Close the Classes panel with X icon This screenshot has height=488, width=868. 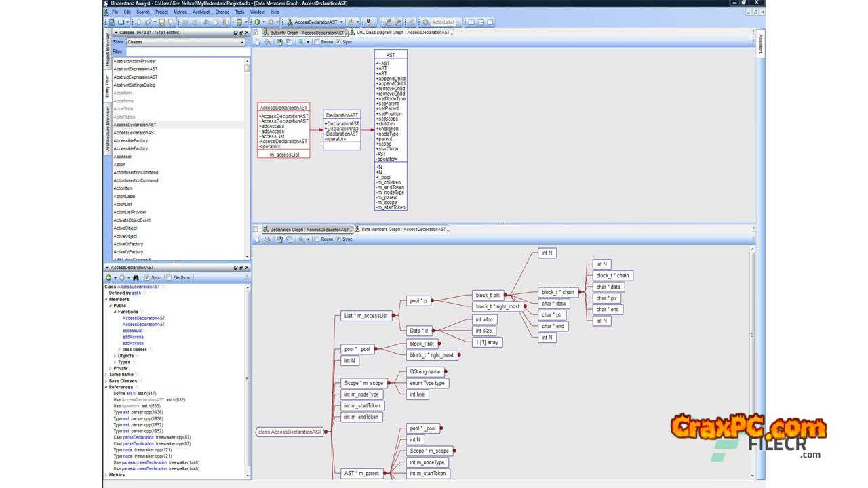pos(246,33)
